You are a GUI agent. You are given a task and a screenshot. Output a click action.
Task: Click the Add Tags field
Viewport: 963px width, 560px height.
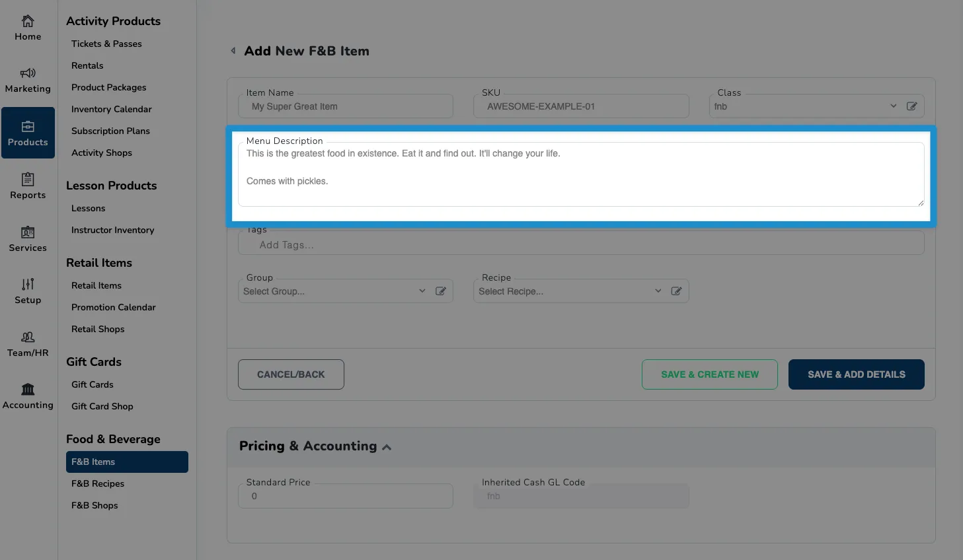click(x=581, y=244)
